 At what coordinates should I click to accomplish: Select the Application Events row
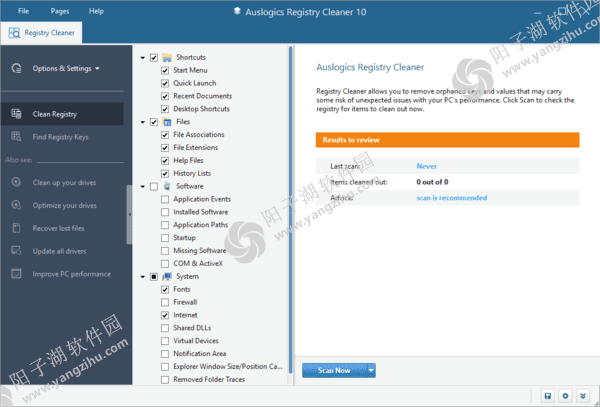tap(202, 199)
